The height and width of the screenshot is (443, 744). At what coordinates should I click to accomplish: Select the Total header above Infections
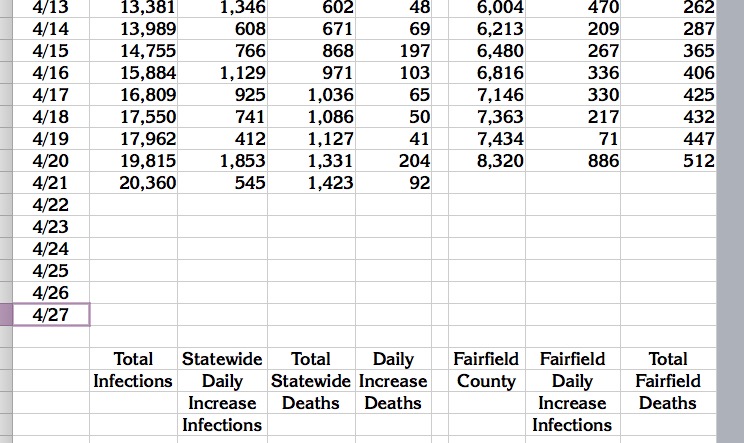click(133, 359)
